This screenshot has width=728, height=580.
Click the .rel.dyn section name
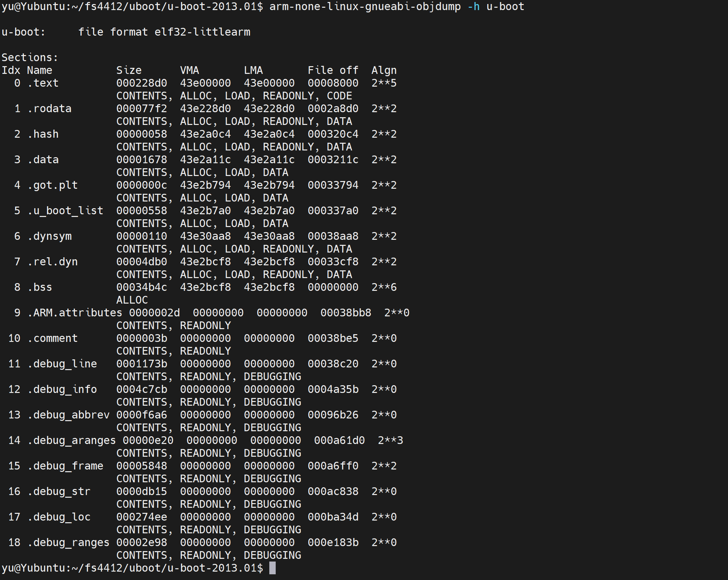[53, 262]
